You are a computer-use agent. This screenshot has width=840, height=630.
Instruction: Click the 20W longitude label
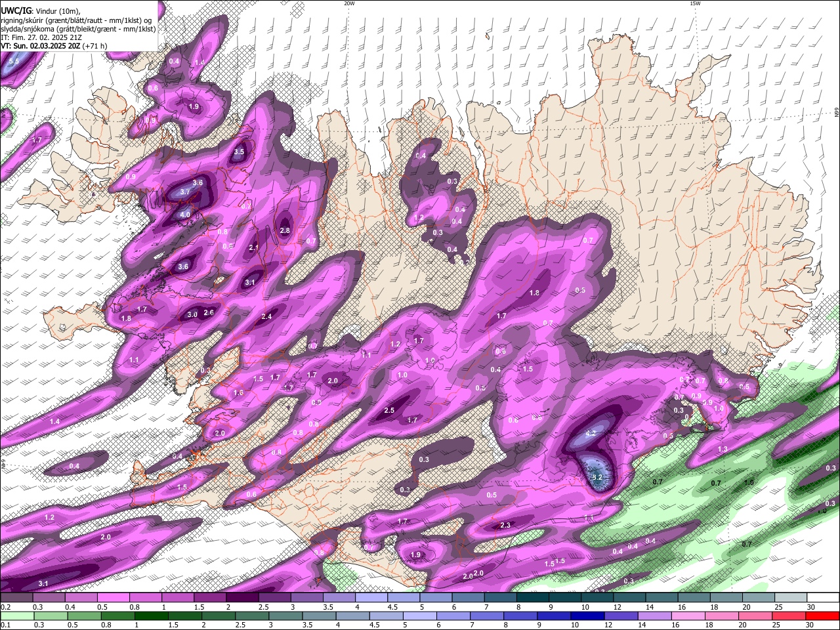coord(349,3)
